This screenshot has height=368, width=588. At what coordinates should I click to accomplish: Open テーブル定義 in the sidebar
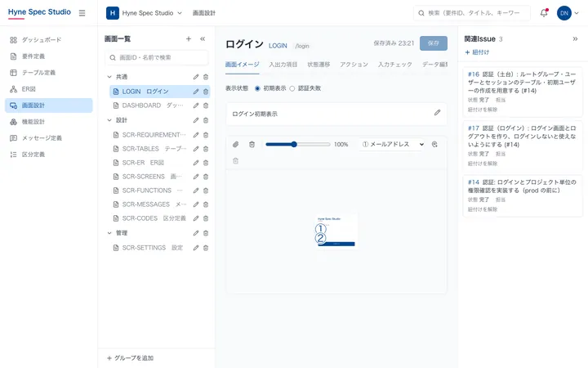click(x=49, y=73)
